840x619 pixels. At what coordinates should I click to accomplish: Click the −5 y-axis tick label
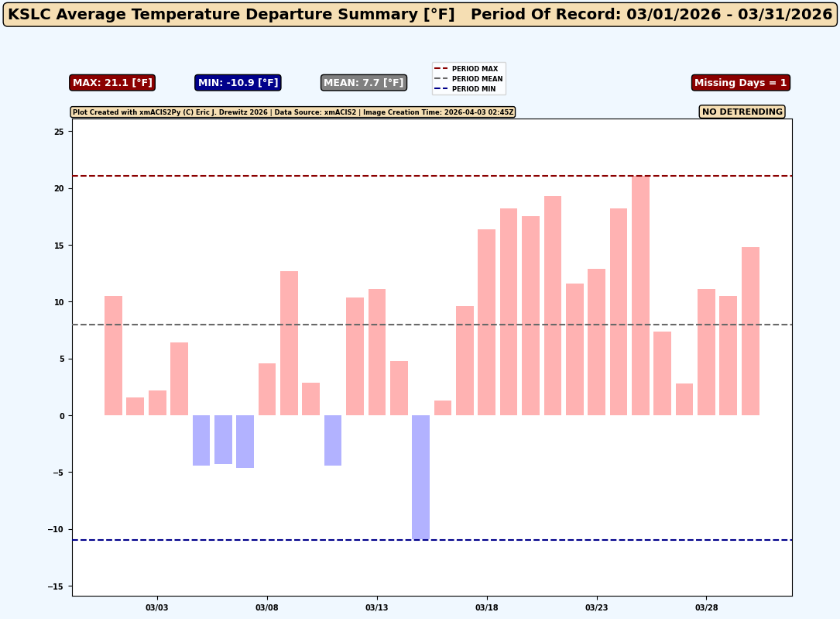coord(57,473)
